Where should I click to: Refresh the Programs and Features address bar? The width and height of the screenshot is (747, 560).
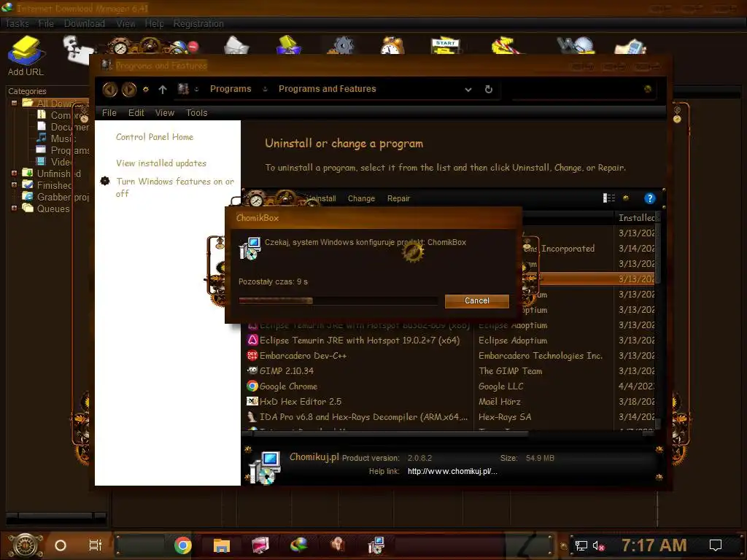click(x=488, y=89)
